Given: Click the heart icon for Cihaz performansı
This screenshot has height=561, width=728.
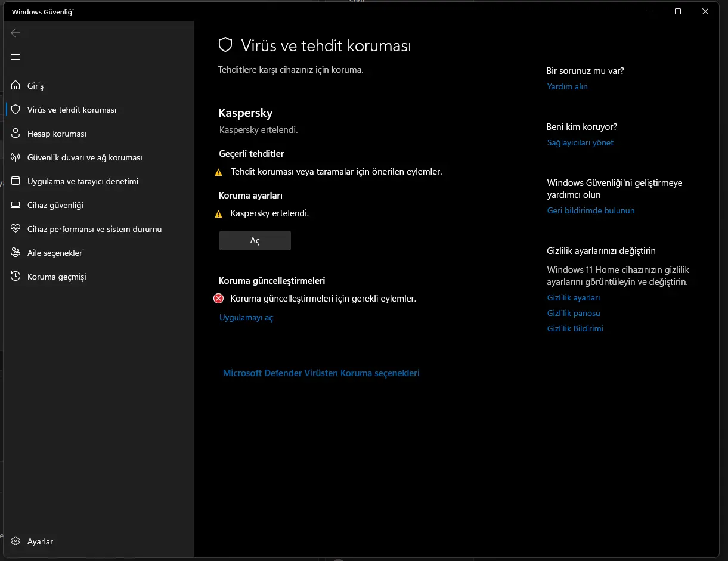Looking at the screenshot, I should [16, 229].
